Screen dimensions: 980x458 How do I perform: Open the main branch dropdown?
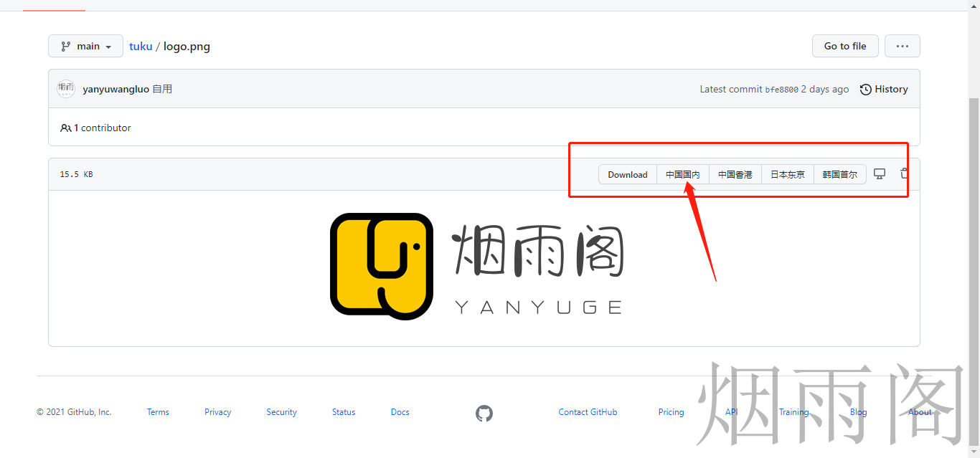[x=85, y=46]
